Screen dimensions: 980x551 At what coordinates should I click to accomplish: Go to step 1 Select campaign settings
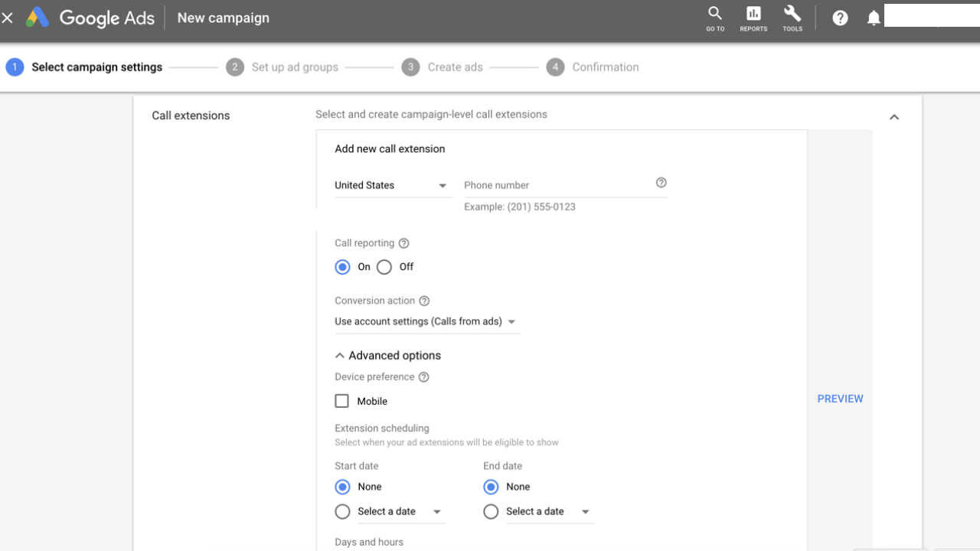84,67
